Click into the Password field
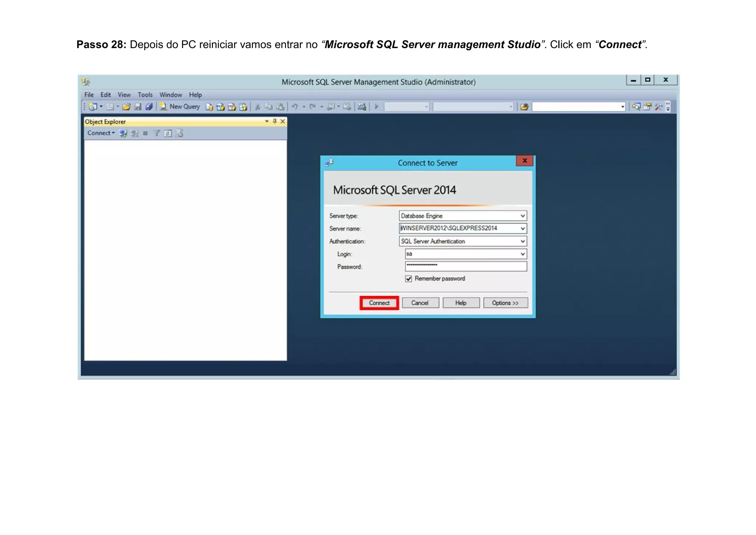The image size is (756, 535). [466, 266]
